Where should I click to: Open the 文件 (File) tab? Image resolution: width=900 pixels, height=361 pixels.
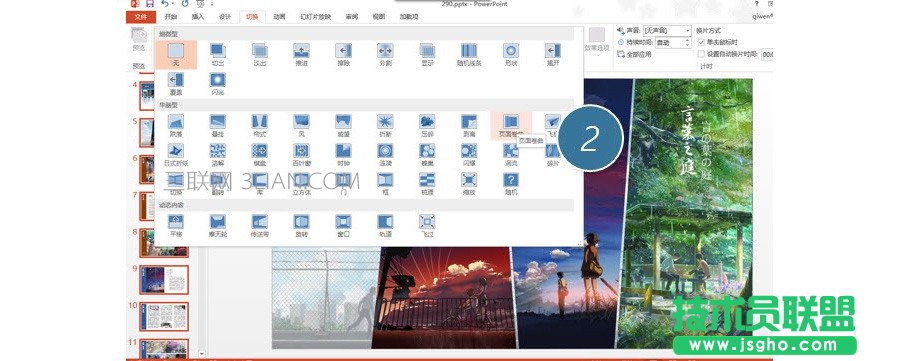point(141,17)
